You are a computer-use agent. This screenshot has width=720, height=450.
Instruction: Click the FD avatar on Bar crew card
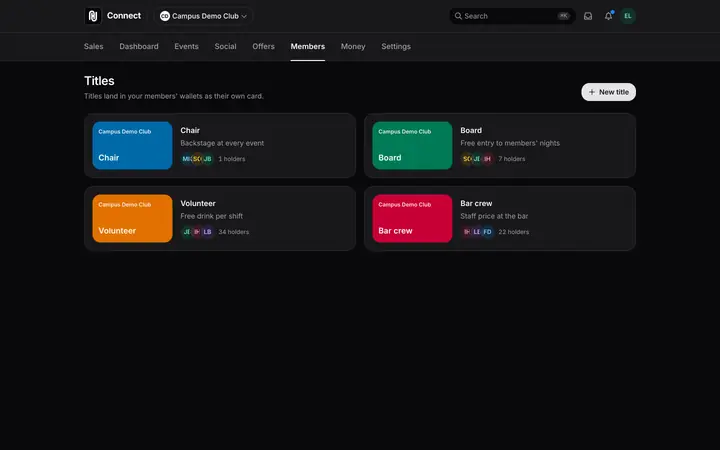pyautogui.click(x=487, y=232)
